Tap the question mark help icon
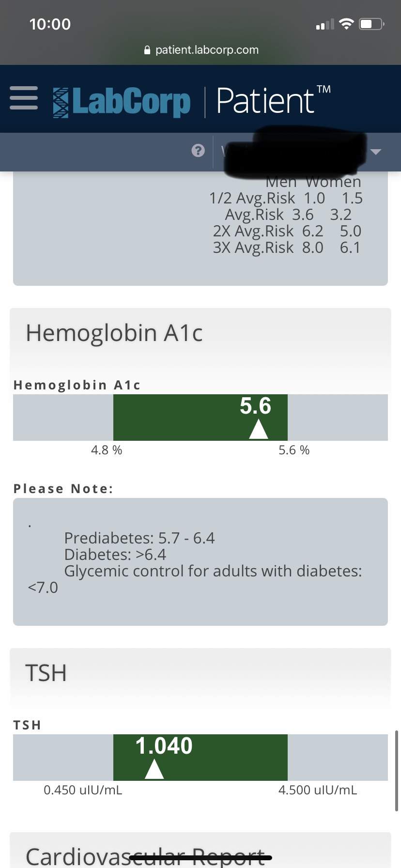The width and height of the screenshot is (401, 868). tap(198, 151)
